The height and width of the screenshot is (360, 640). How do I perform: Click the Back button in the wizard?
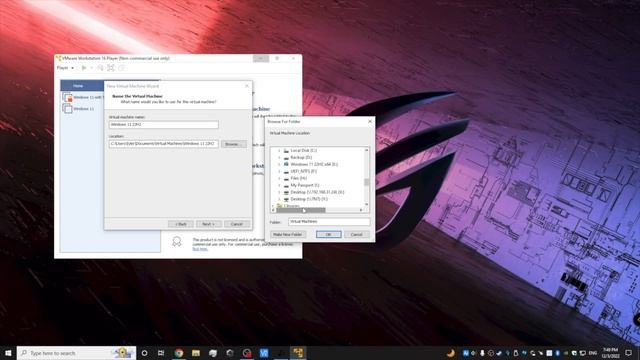[181, 224]
